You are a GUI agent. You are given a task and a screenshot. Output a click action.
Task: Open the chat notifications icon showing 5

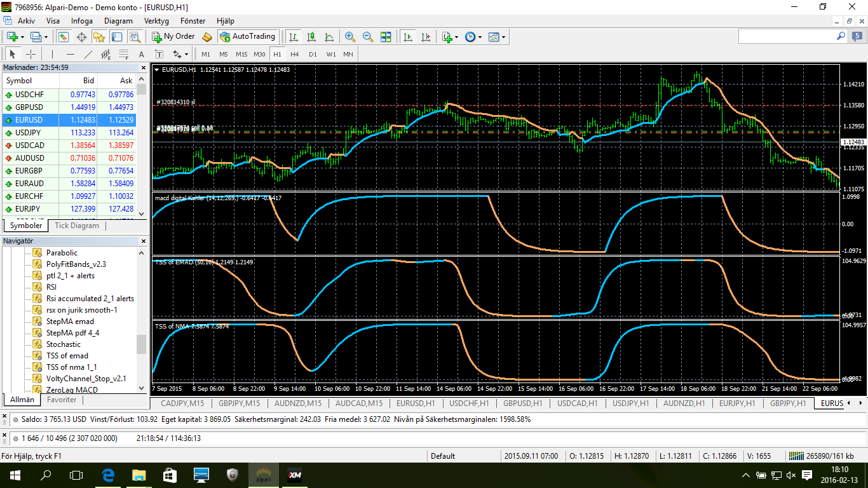[x=857, y=37]
